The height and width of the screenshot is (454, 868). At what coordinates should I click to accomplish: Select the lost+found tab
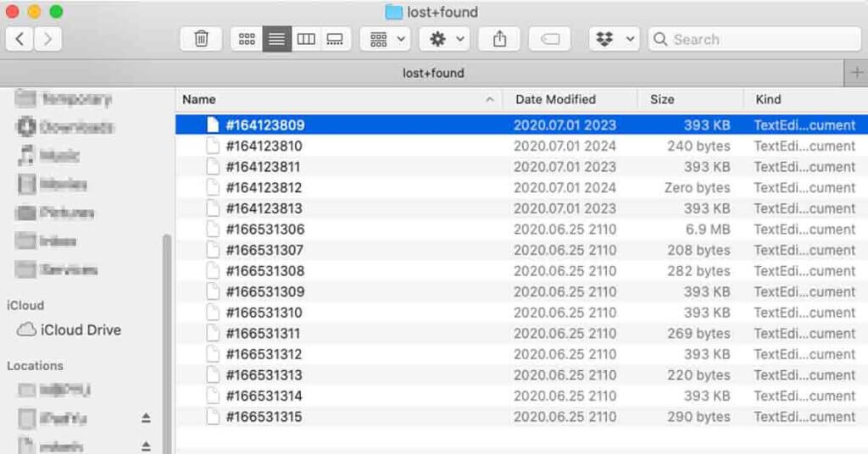pyautogui.click(x=432, y=73)
